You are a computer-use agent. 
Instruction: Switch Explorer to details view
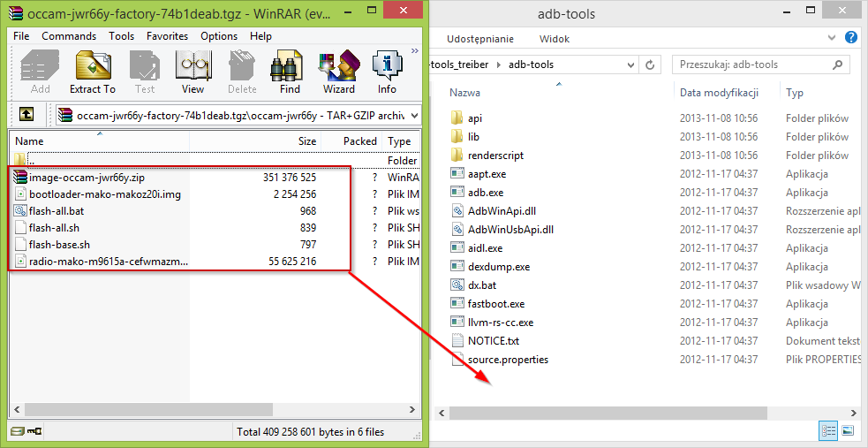click(x=829, y=430)
